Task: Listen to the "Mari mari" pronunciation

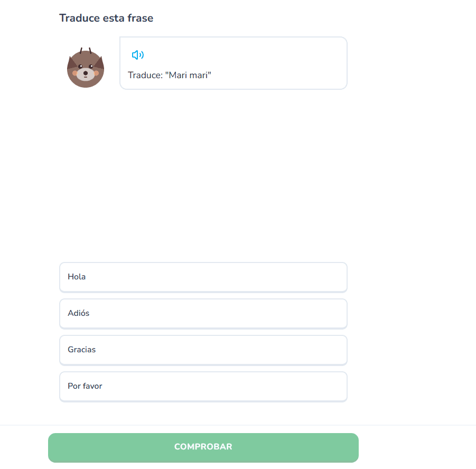Action: [x=137, y=55]
